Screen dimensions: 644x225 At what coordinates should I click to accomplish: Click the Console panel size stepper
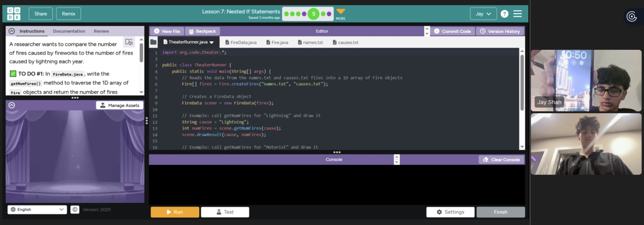(x=396, y=160)
